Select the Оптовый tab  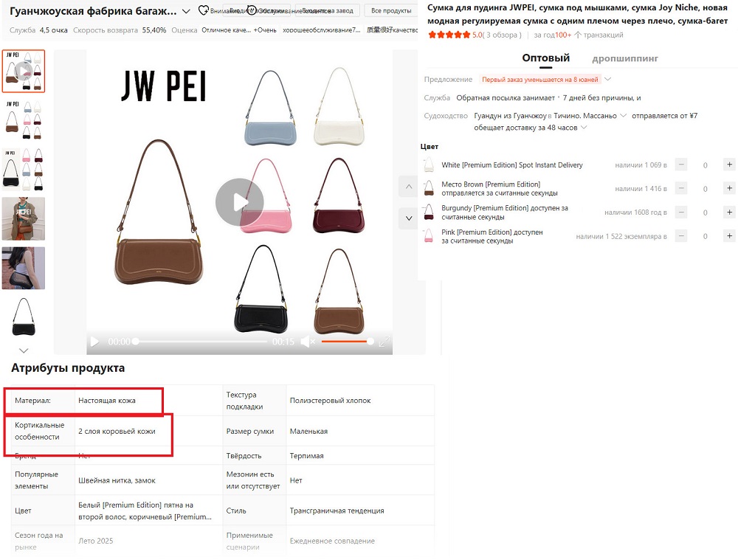[546, 58]
